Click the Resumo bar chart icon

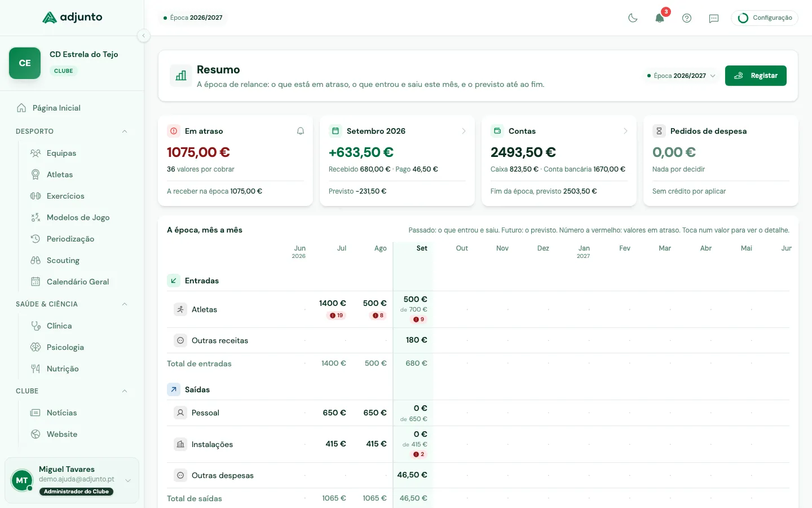pos(181,76)
